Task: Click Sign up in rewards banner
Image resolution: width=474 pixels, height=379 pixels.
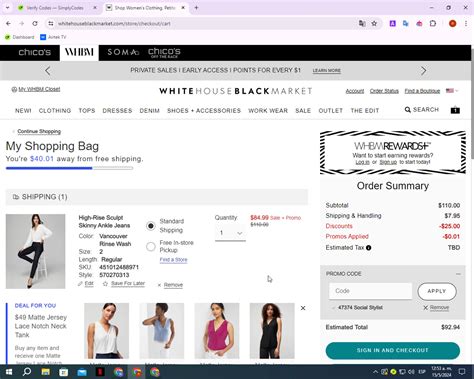Action: [388, 162]
